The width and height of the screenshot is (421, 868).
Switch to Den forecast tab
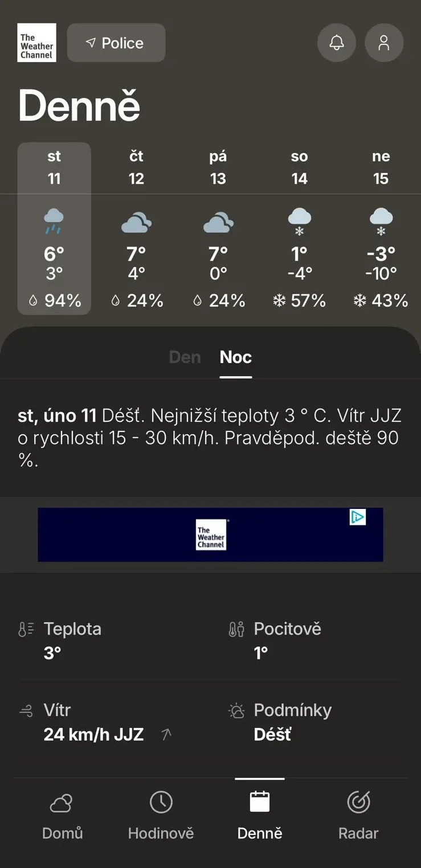(185, 357)
